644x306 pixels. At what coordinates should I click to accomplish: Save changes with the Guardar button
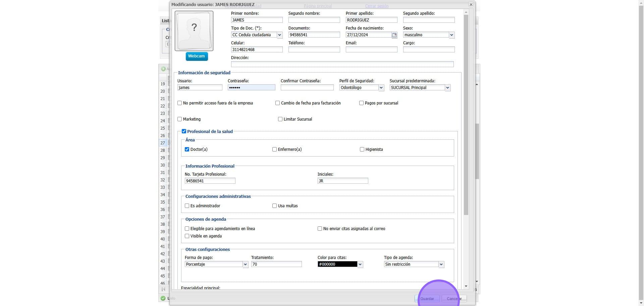pos(427,299)
